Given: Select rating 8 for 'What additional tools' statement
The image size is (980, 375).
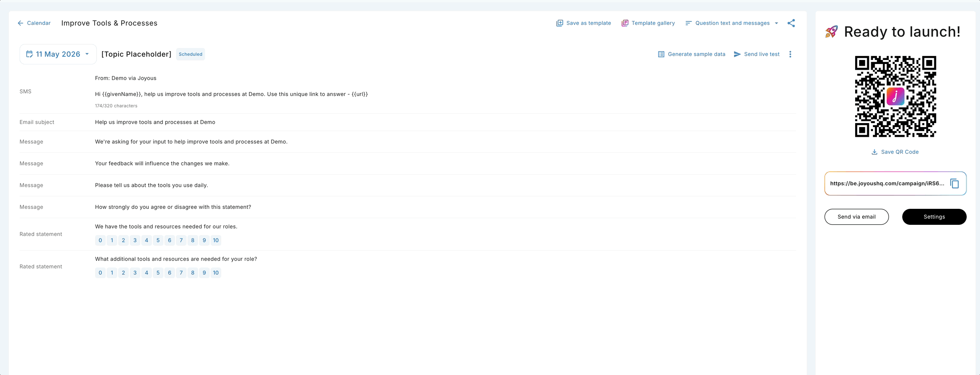Looking at the screenshot, I should [x=193, y=273].
